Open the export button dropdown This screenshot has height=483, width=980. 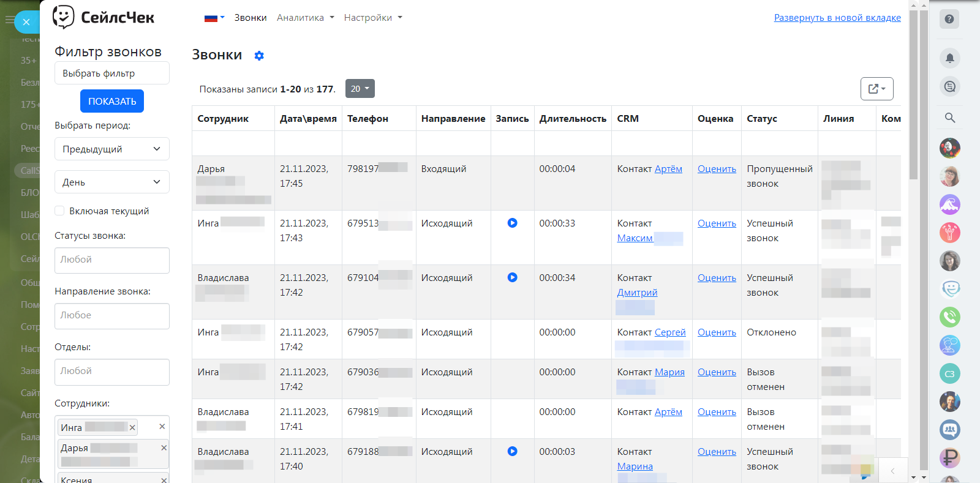(x=876, y=89)
